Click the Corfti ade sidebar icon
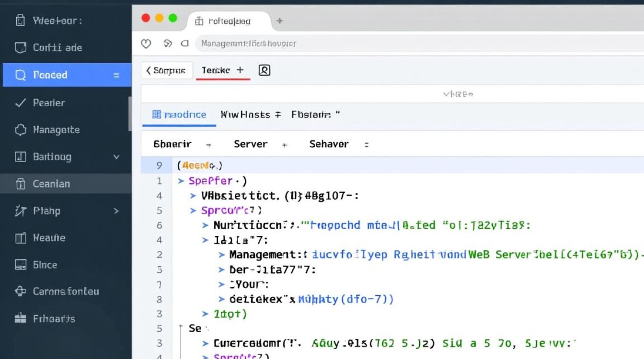Screen dimensions: 644x359 [20, 47]
